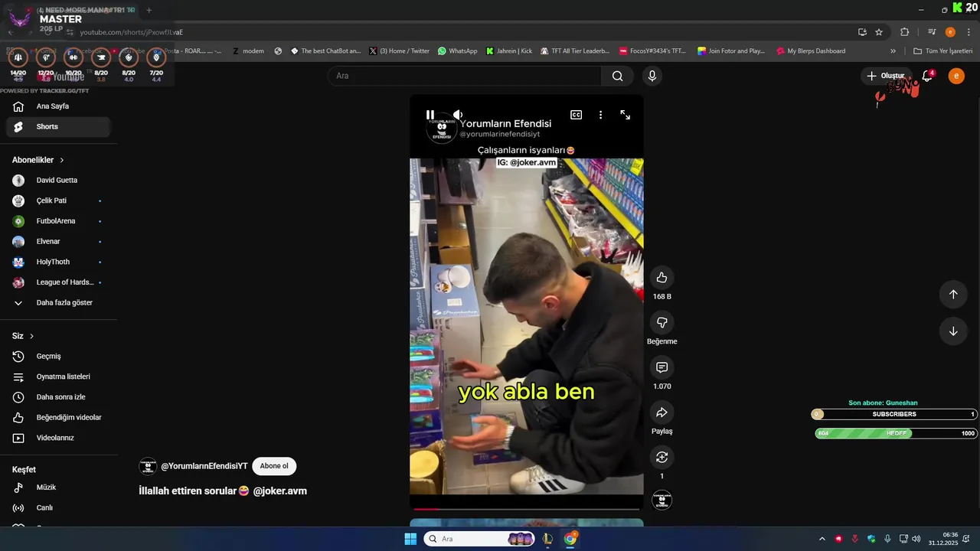This screenshot has width=980, height=551.
Task: Start voice search with the microphone
Action: pyautogui.click(x=652, y=76)
